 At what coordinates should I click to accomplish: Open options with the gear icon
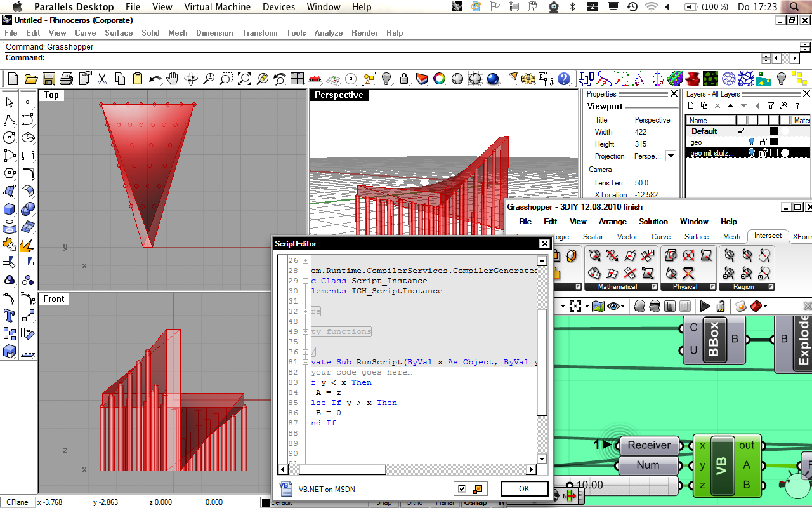(x=528, y=79)
